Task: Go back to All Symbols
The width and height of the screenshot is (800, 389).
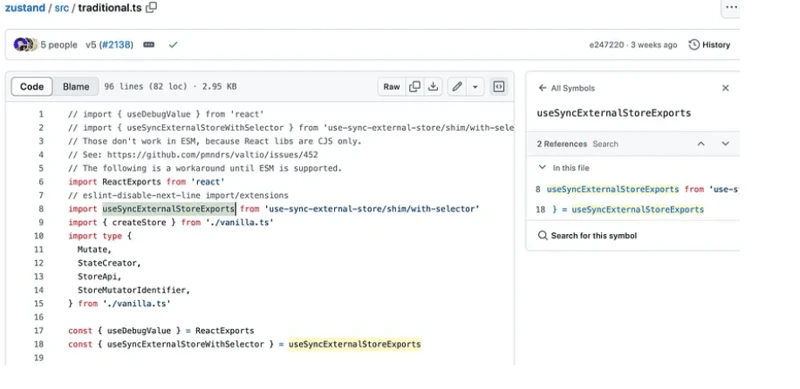Action: [x=567, y=88]
